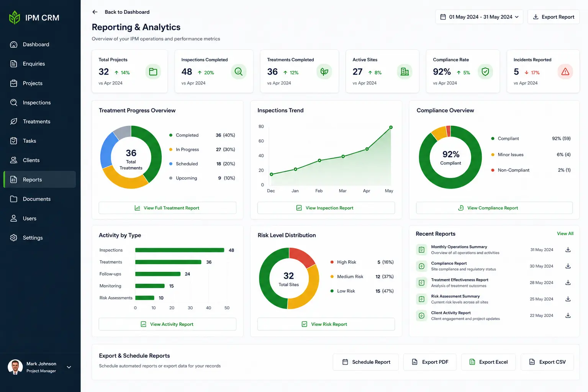The height and width of the screenshot is (392, 588).
Task: Open Projects in the sidebar
Action: coord(40,83)
